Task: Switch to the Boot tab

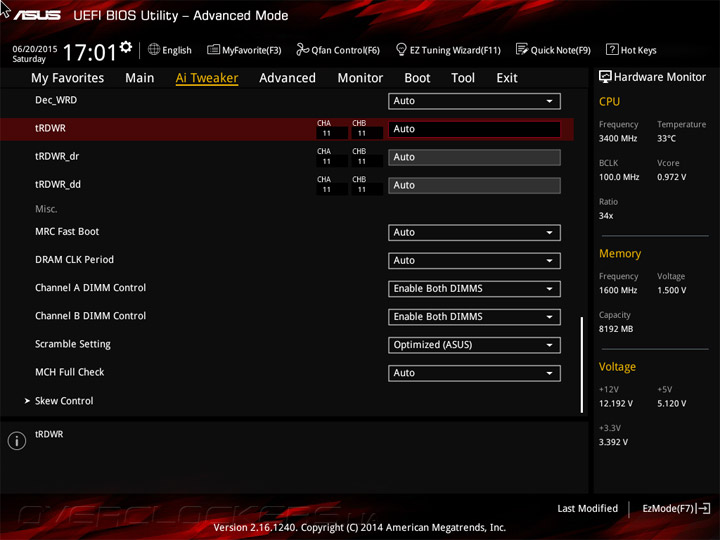Action: 417,78
